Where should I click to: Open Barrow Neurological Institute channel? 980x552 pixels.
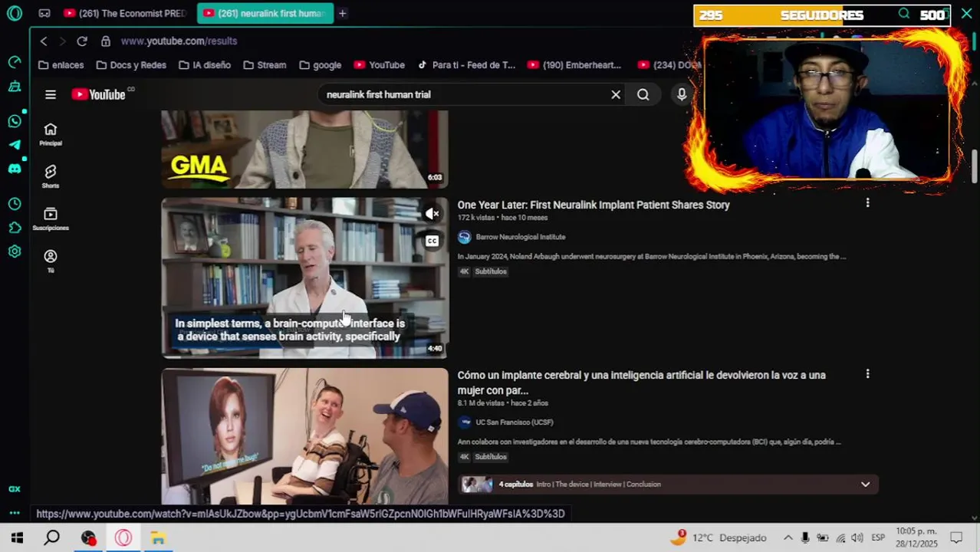(520, 237)
